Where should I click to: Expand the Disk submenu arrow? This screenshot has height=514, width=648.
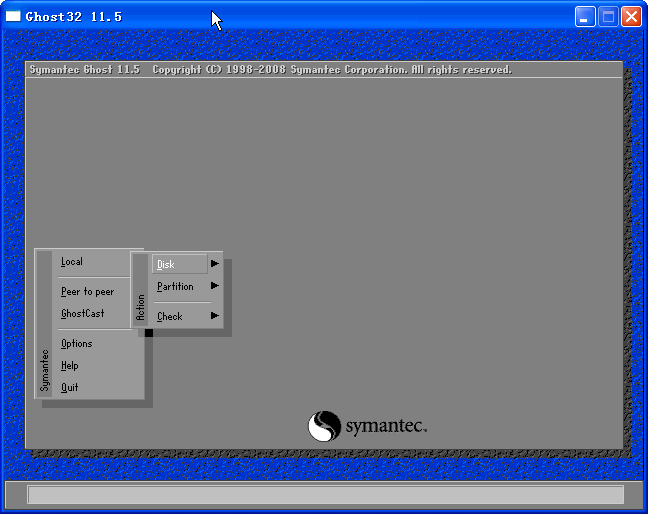click(214, 264)
